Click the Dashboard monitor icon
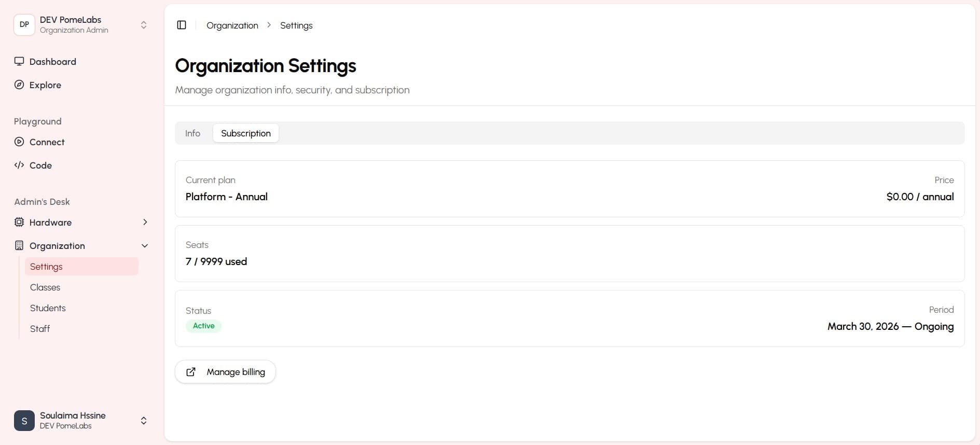This screenshot has height=445, width=980. click(x=19, y=61)
